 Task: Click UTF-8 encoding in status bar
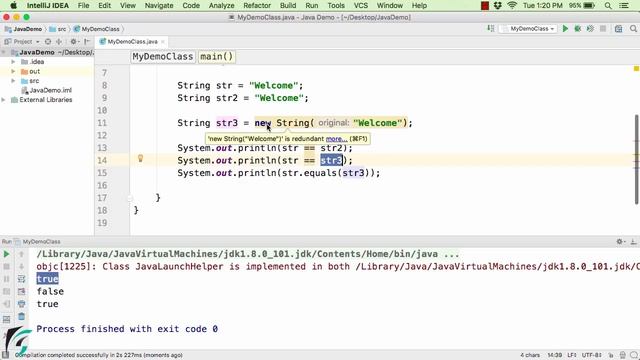[x=591, y=355]
